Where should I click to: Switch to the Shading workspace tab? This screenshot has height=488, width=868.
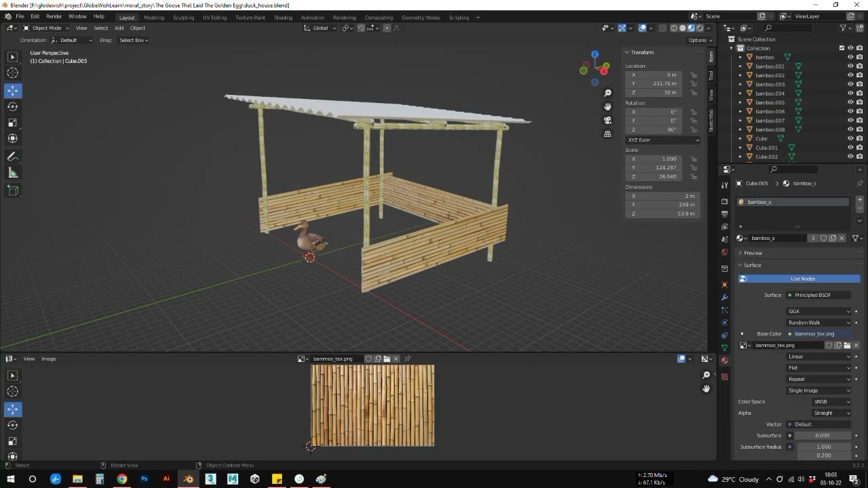click(283, 17)
